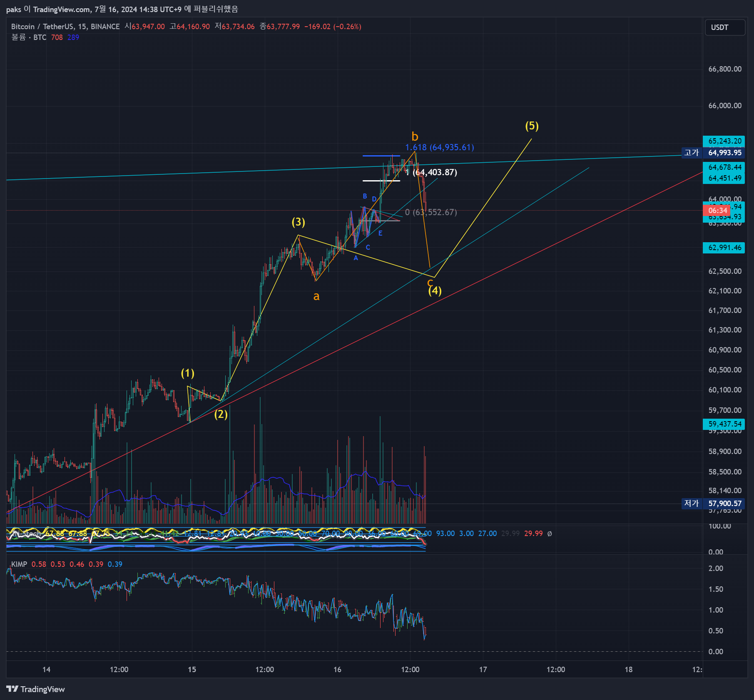Click the date 15 on time axis
This screenshot has height=700, width=754.
(192, 670)
